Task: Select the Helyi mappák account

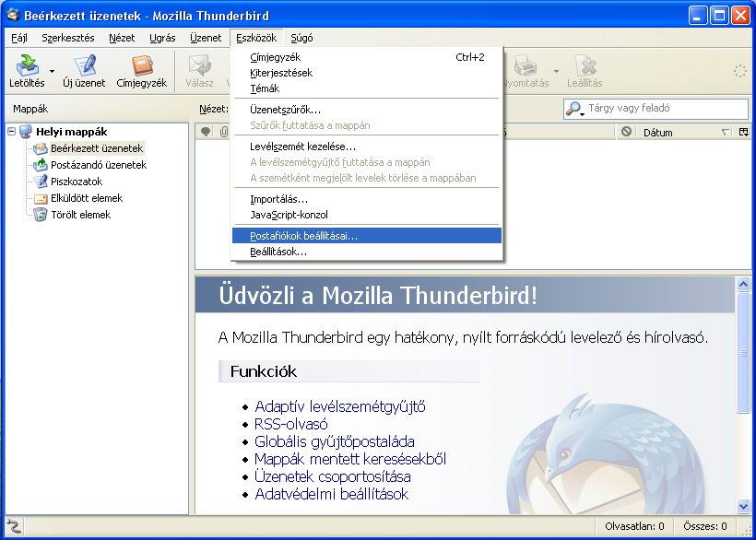Action: pyautogui.click(x=71, y=132)
